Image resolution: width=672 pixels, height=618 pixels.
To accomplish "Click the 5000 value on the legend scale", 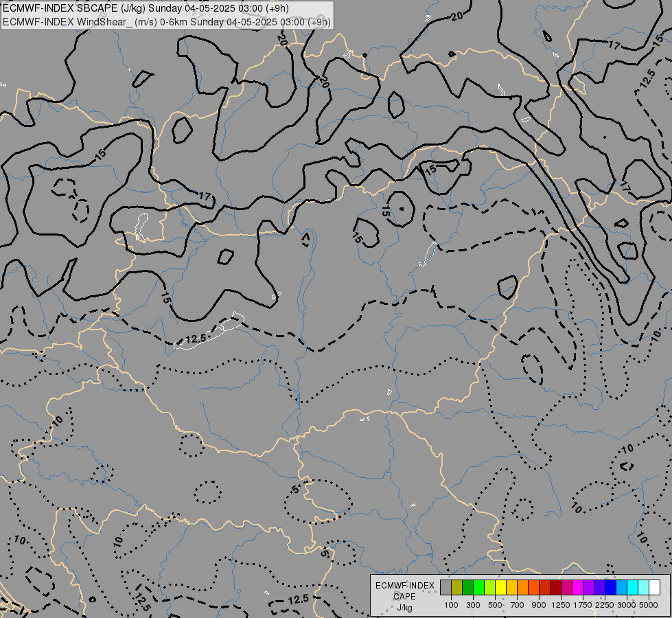I will point(649,605).
